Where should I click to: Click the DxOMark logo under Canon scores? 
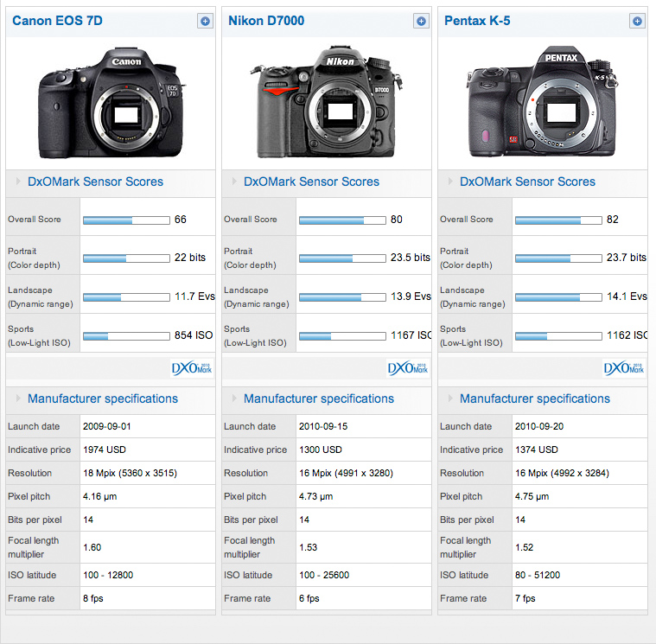coord(192,368)
